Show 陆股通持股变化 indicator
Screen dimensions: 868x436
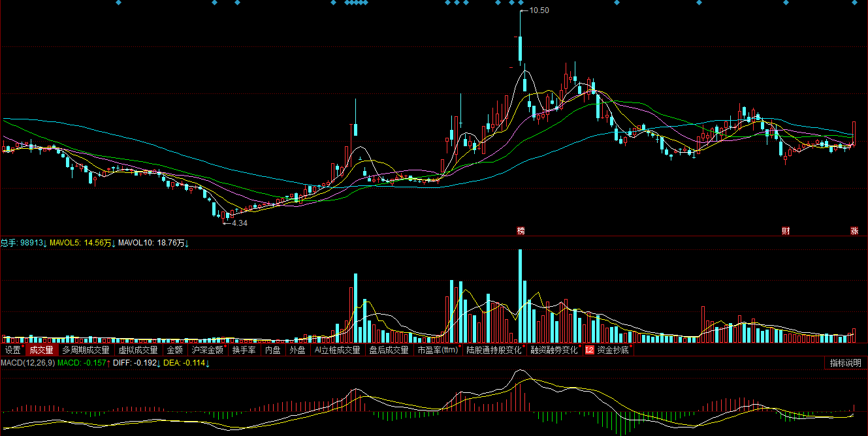493,350
